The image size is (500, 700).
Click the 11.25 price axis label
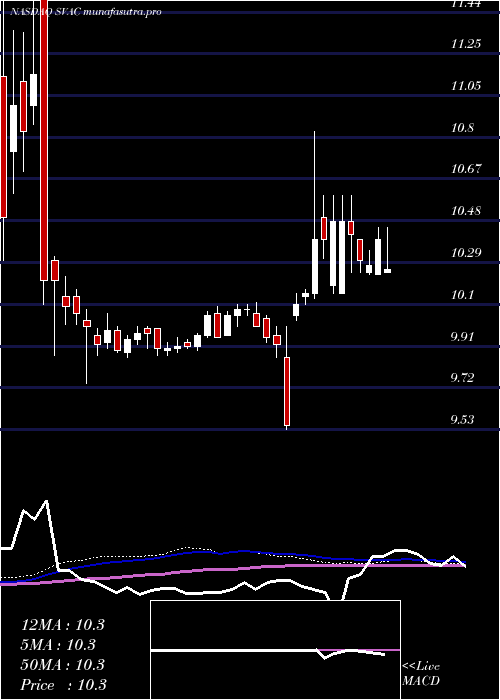tap(466, 44)
